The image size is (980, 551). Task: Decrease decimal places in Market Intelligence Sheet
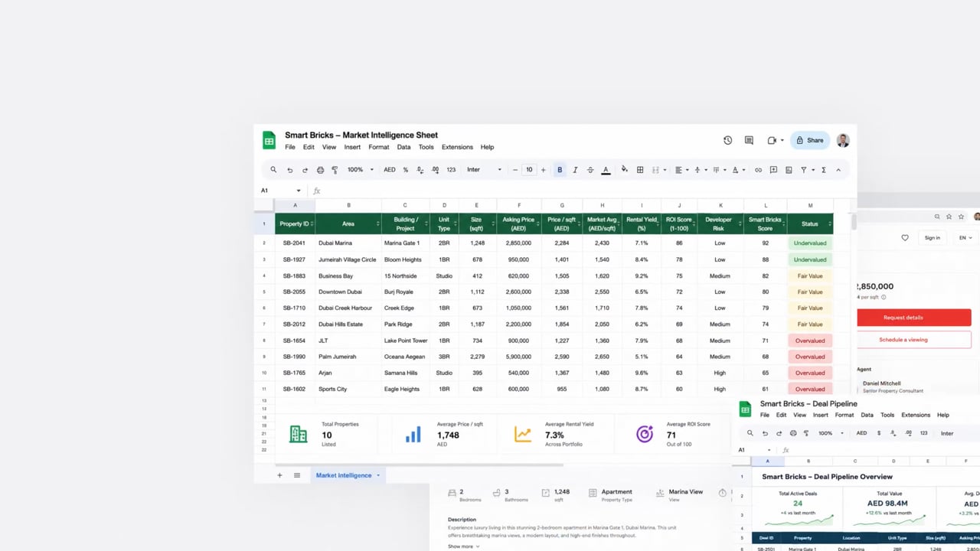pyautogui.click(x=420, y=170)
